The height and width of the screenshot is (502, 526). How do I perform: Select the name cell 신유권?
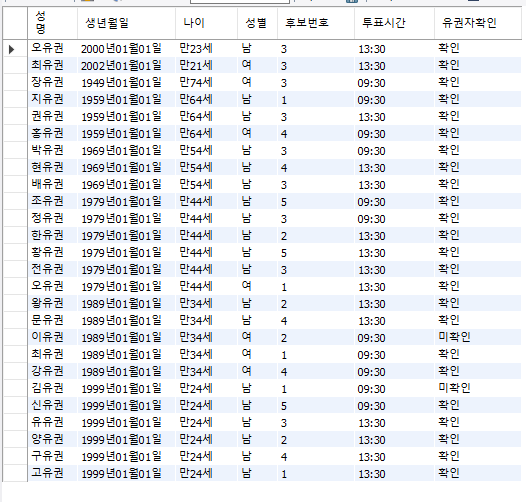(x=53, y=406)
